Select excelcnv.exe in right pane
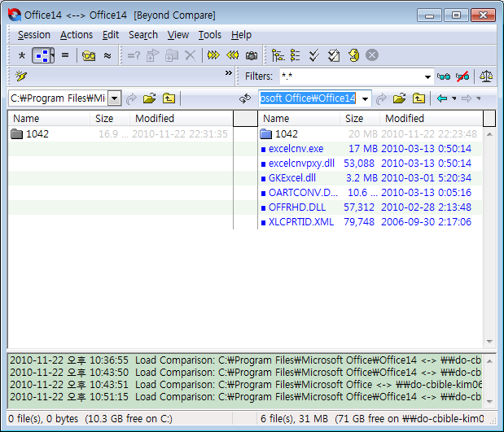The image size is (504, 432). coord(370,149)
